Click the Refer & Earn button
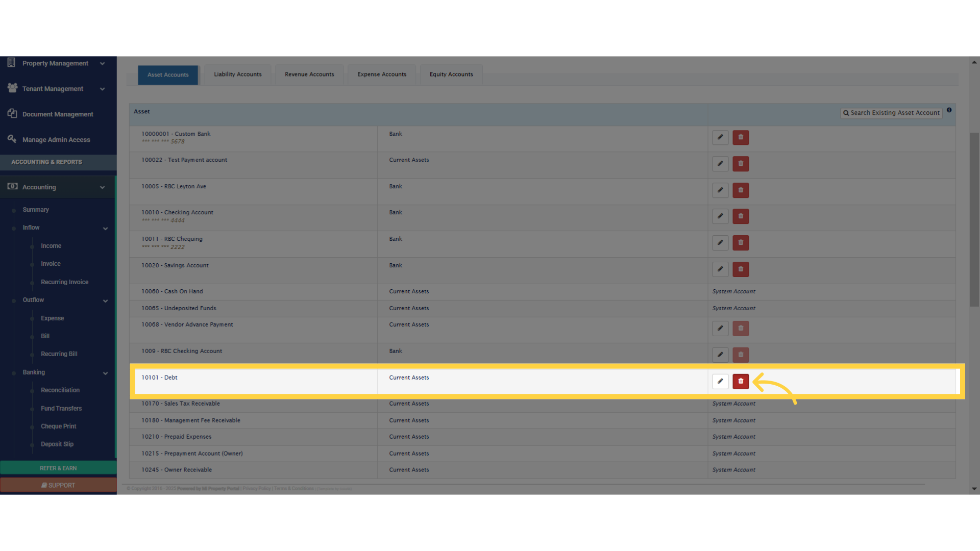The height and width of the screenshot is (551, 980). pos(58,468)
